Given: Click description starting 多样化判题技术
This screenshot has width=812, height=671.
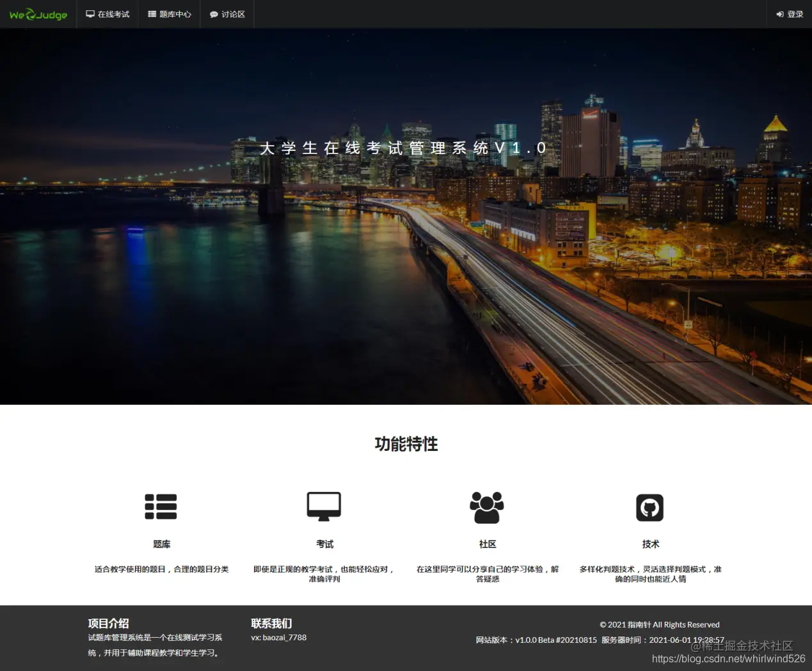Looking at the screenshot, I should pyautogui.click(x=651, y=574).
